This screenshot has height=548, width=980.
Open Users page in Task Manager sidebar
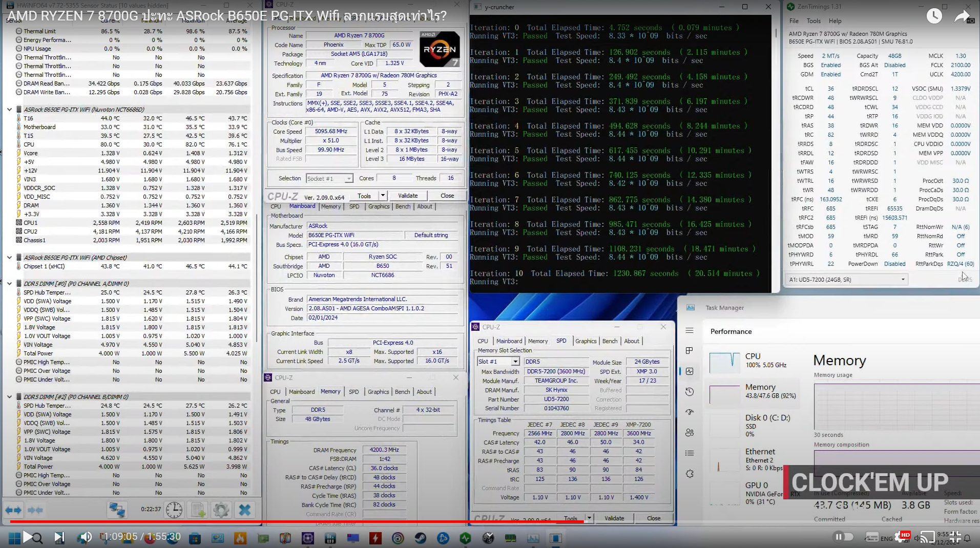[690, 433]
